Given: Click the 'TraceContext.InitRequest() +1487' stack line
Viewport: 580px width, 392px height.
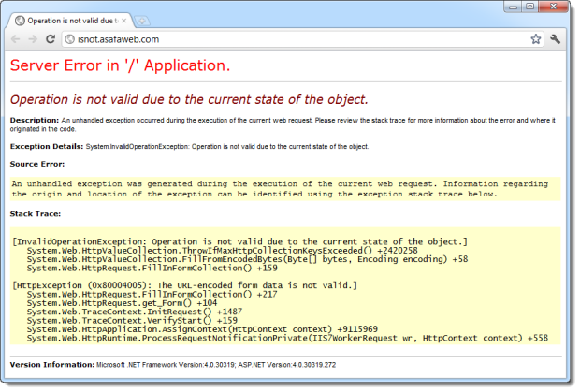Looking at the screenshot, I should point(135,312).
